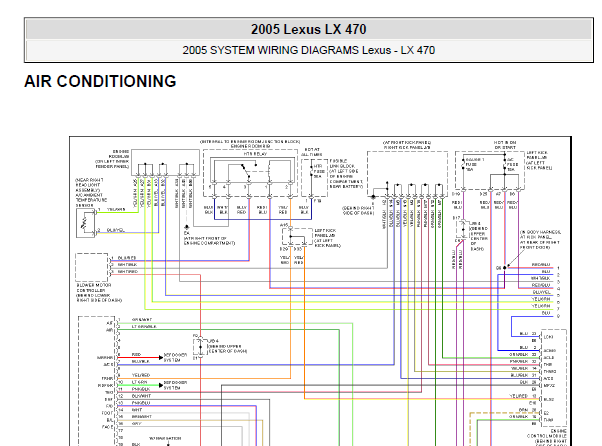Click the '2005 Lexus LX 470' title heading
The image size is (602, 446).
pos(308,30)
